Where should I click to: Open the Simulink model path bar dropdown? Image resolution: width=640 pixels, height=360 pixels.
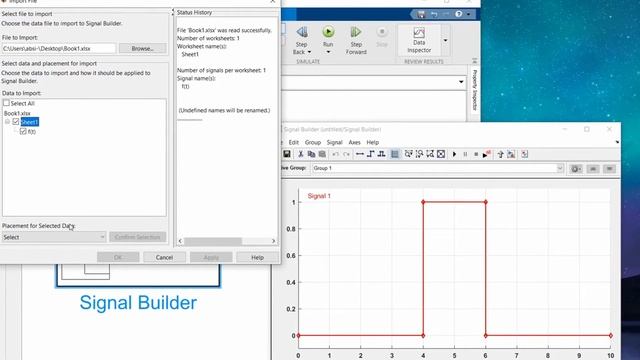click(x=461, y=82)
